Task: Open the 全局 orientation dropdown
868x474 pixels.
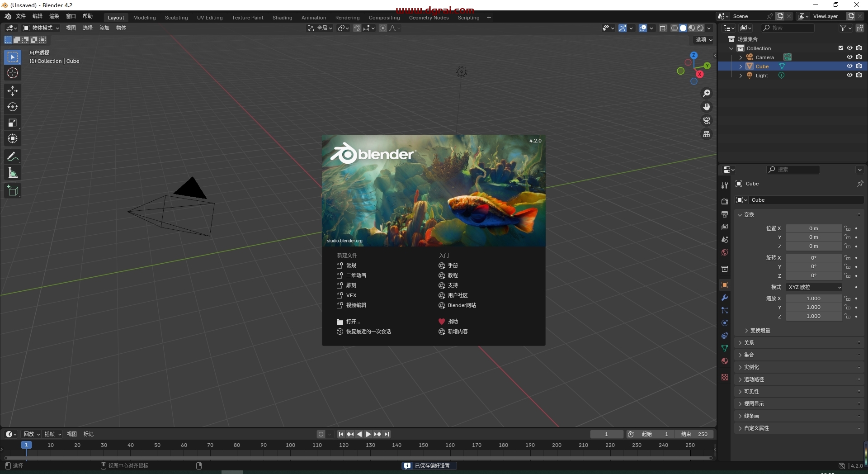Action: tap(321, 28)
